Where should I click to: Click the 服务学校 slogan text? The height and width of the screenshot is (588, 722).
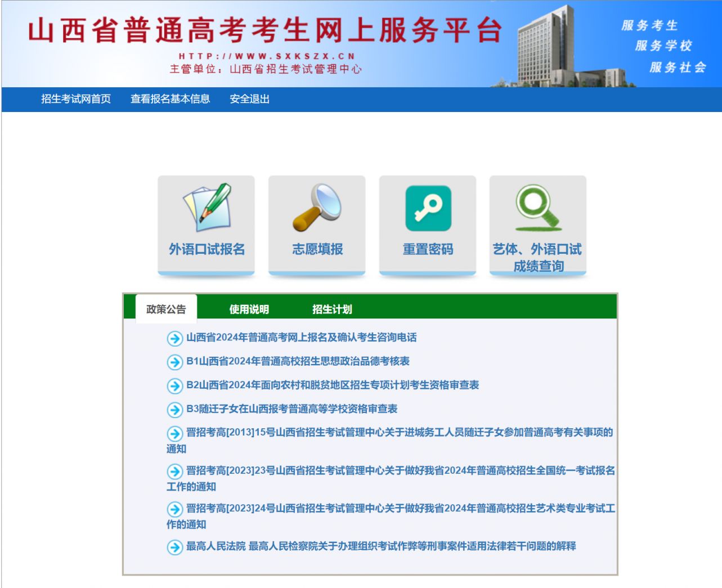coord(663,46)
